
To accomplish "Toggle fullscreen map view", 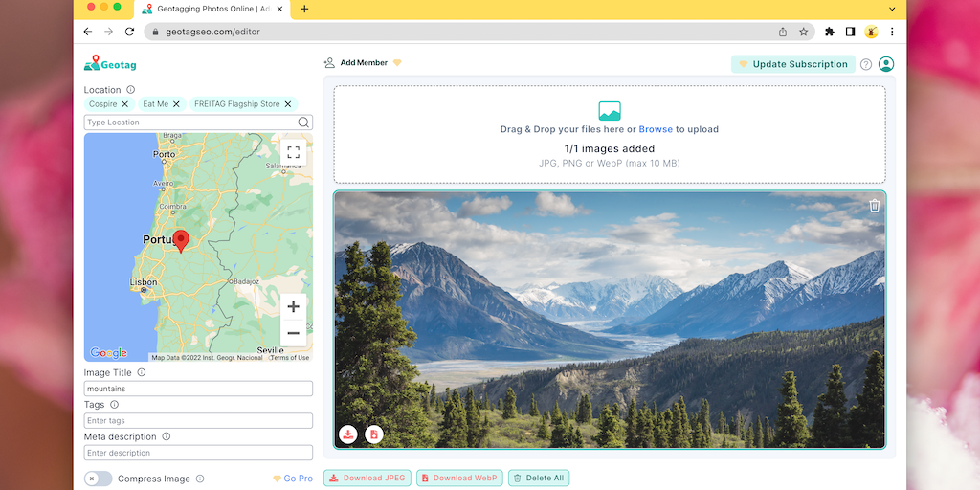I will tap(294, 152).
